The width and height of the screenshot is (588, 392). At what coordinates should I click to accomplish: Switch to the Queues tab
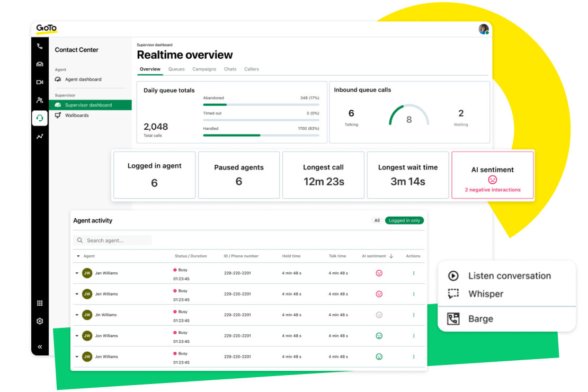tap(176, 69)
